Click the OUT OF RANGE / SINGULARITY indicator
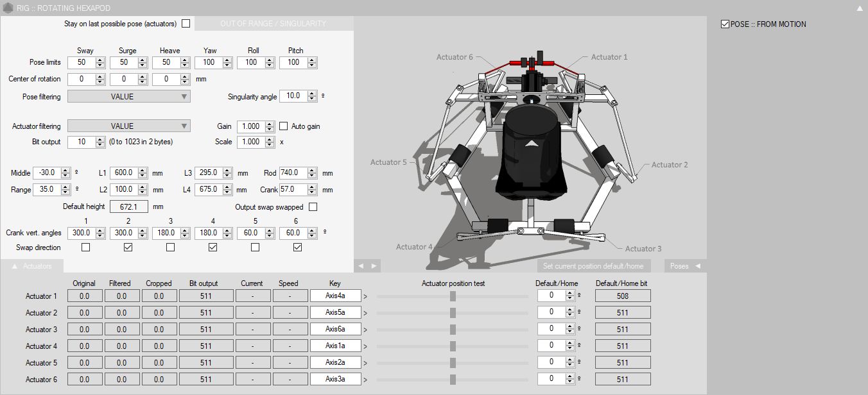This screenshot has height=395, width=868. 273,24
